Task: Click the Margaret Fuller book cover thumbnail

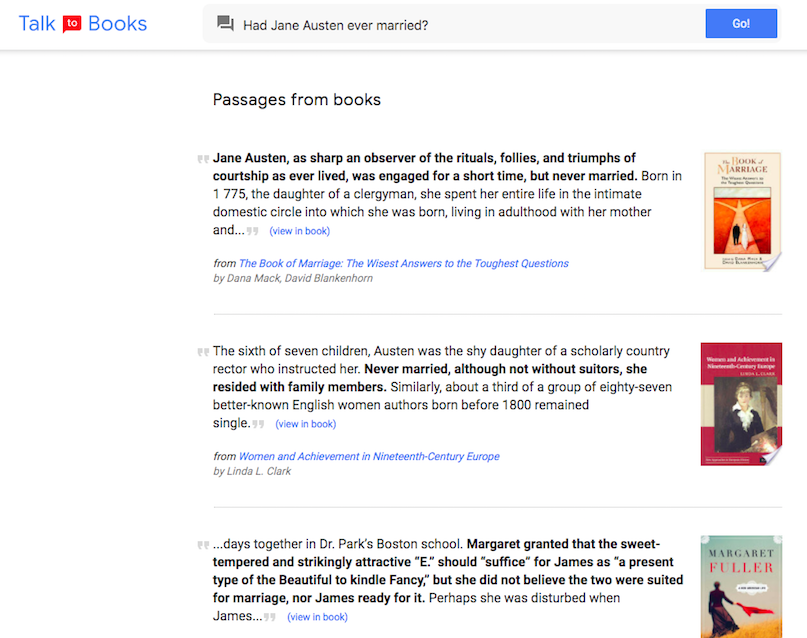Action: (741, 586)
